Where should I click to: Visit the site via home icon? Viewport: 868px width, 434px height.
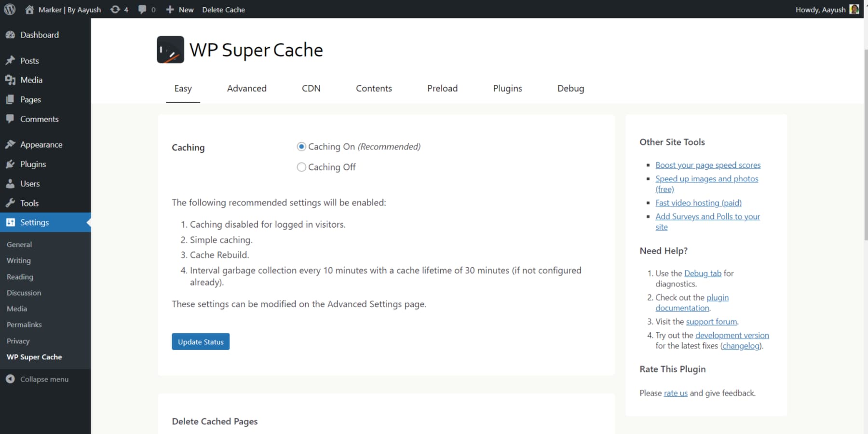(x=30, y=9)
